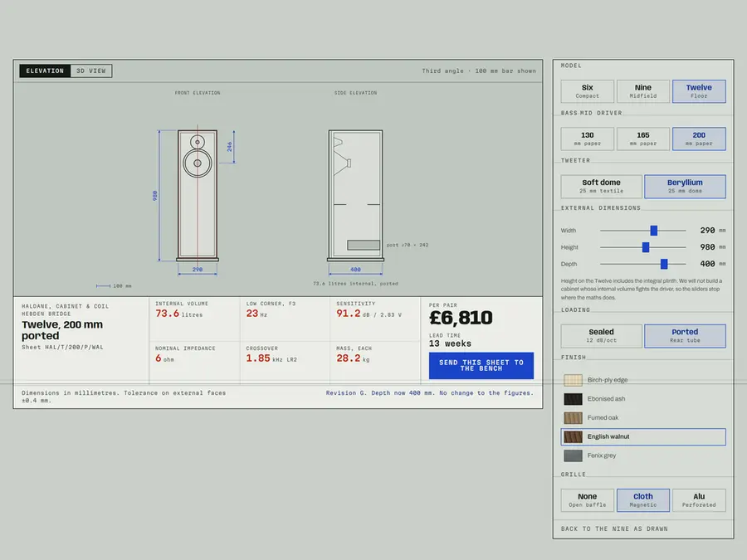Switch to the Elevation view tab
The image size is (747, 560).
pyautogui.click(x=45, y=71)
